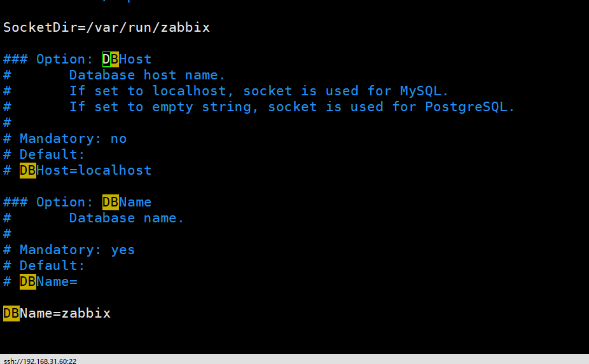Click the "### Option: DBName" header line

click(x=77, y=202)
